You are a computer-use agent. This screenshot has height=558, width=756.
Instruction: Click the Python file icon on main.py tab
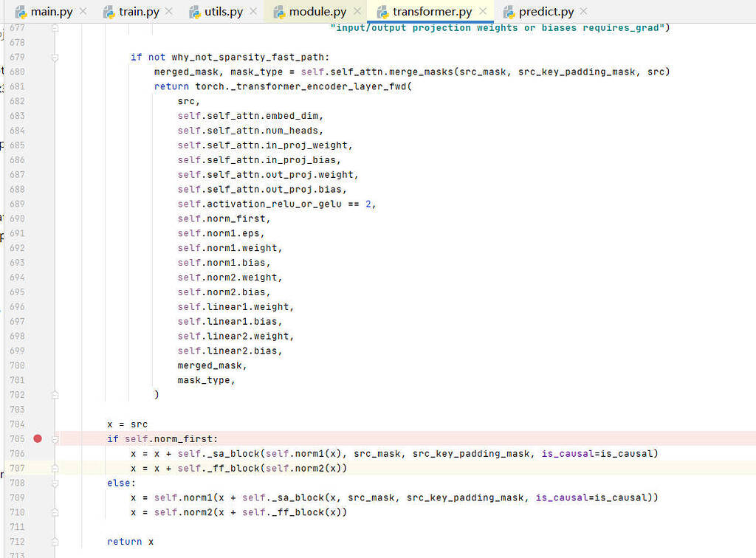pos(21,12)
